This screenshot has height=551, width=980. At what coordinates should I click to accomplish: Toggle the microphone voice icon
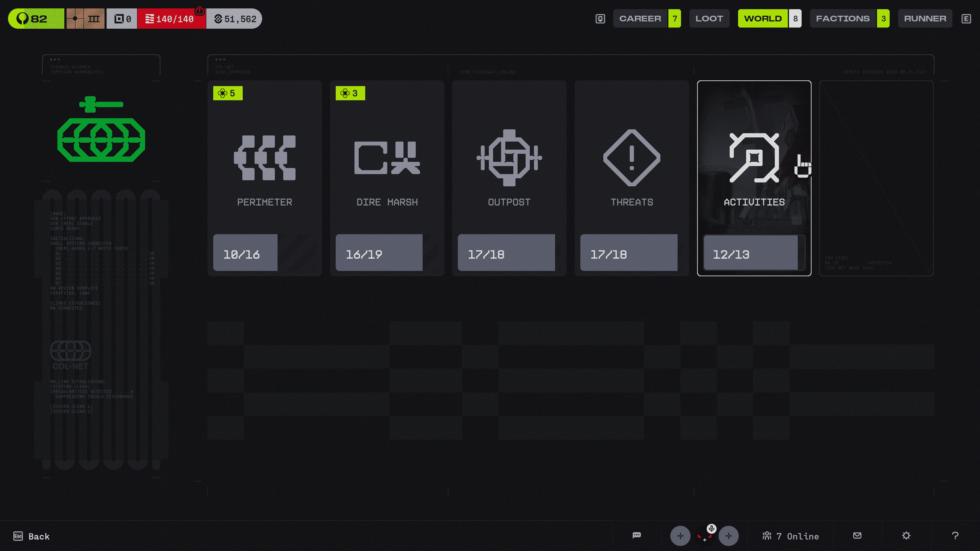(711, 529)
